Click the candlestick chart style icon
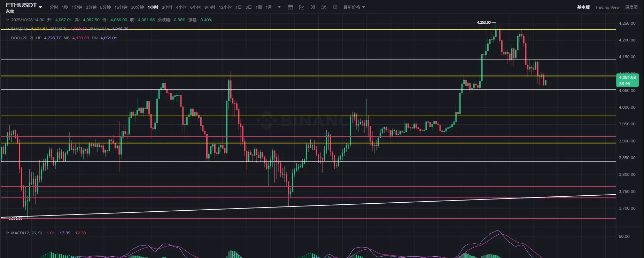This screenshot has width=644, height=258. point(313,7)
